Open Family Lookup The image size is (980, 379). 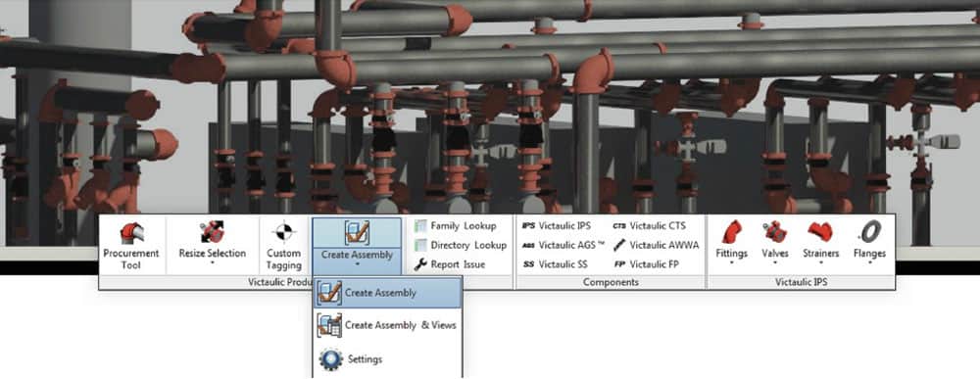point(455,225)
